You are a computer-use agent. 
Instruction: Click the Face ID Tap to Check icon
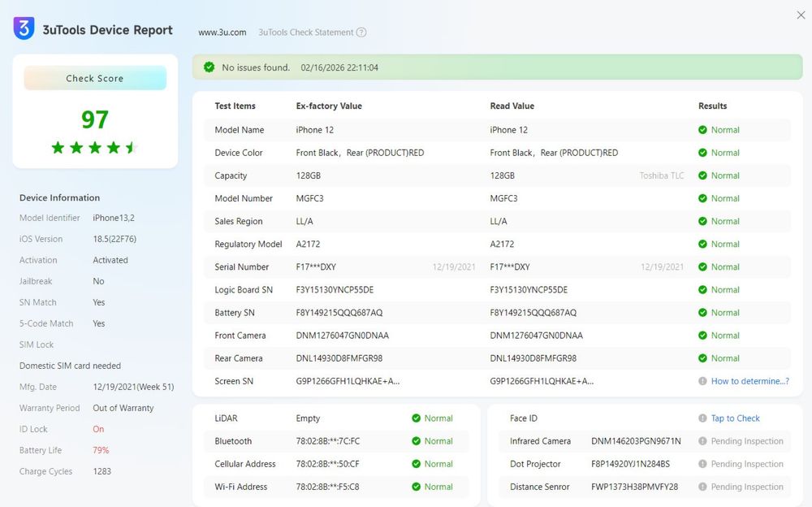pyautogui.click(x=702, y=418)
